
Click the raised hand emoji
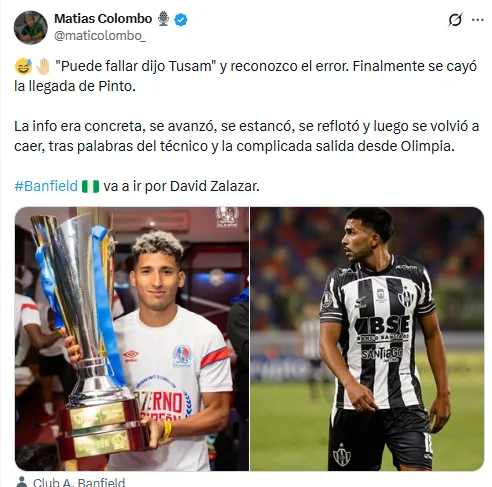click(x=43, y=66)
